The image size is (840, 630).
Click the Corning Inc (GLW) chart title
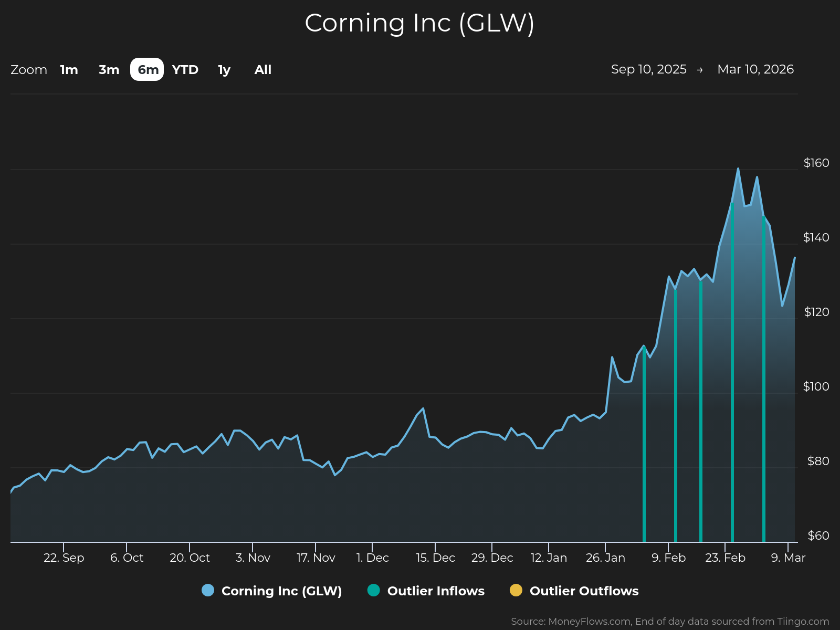(419, 23)
